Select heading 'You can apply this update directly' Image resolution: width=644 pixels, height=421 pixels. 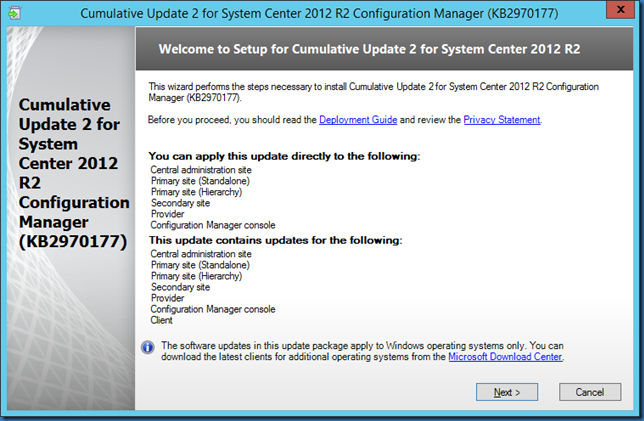pos(284,157)
